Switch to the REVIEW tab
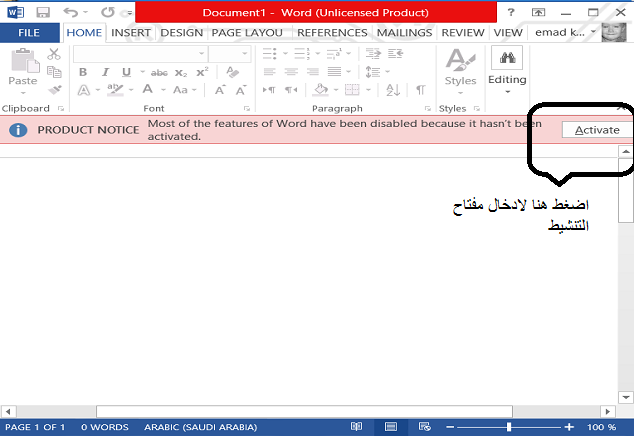The width and height of the screenshot is (634, 436). tap(463, 33)
